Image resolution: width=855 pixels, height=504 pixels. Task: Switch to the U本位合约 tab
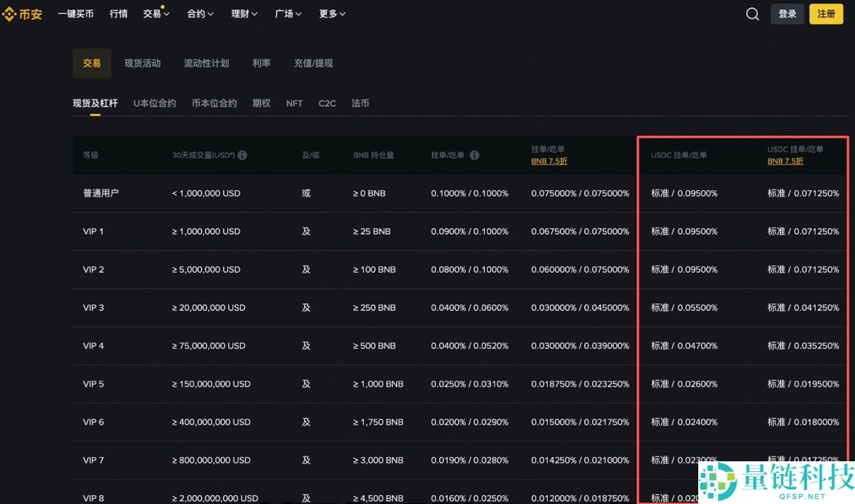point(155,103)
